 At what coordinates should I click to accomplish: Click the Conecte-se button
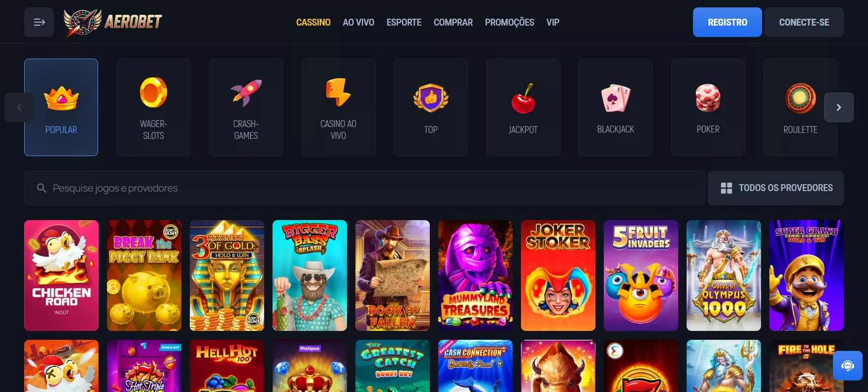[x=804, y=22]
